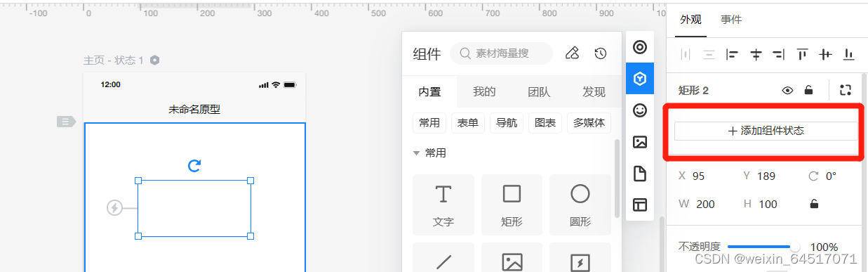Open the history clock icon in 组件 header
The image size is (868, 272).
click(x=600, y=53)
